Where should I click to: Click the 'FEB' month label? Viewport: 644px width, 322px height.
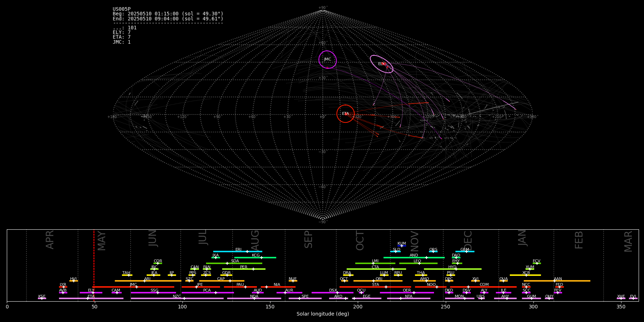tap(579, 240)
